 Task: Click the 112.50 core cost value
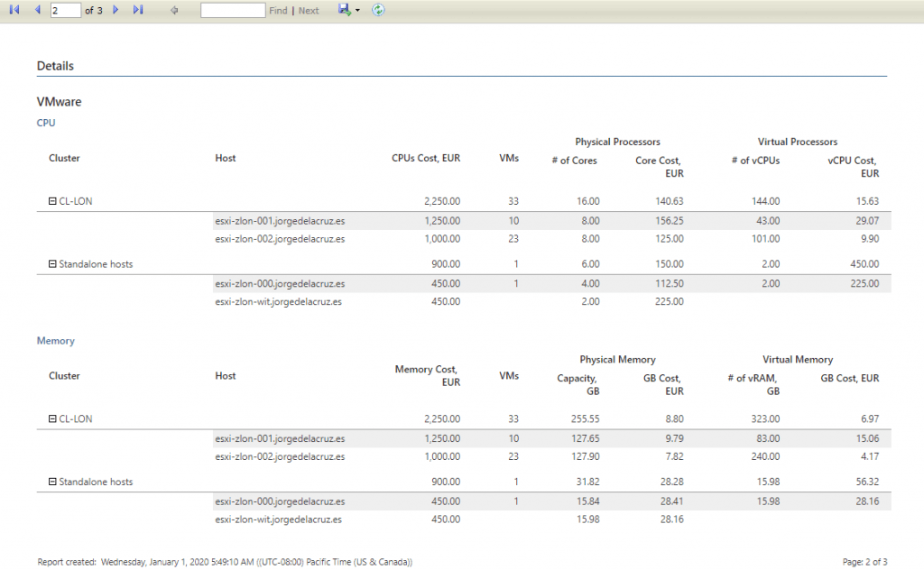pyautogui.click(x=670, y=284)
